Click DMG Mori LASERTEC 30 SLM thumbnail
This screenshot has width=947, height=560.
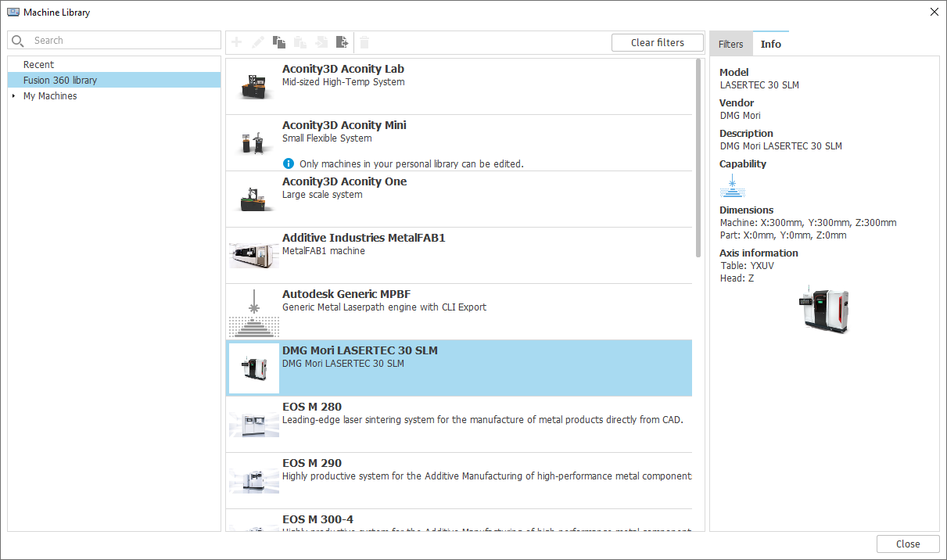(254, 368)
